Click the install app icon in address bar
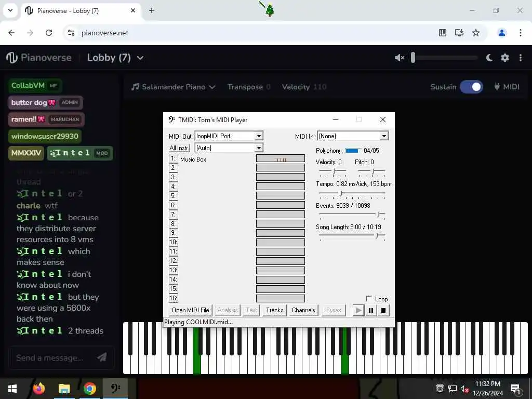 point(459,33)
